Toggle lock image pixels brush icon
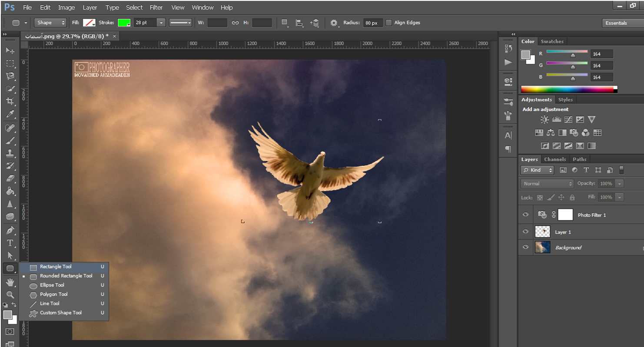Viewport: 644px width, 347px height. pos(551,197)
